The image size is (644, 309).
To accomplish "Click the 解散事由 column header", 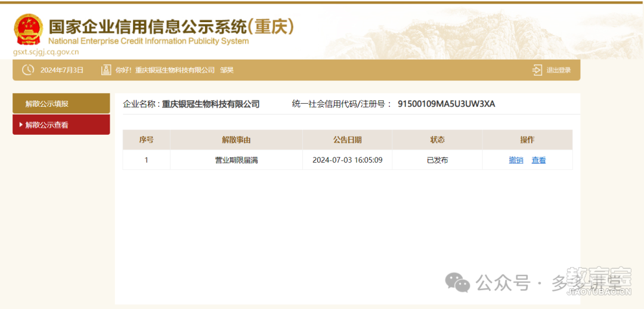I will click(236, 140).
